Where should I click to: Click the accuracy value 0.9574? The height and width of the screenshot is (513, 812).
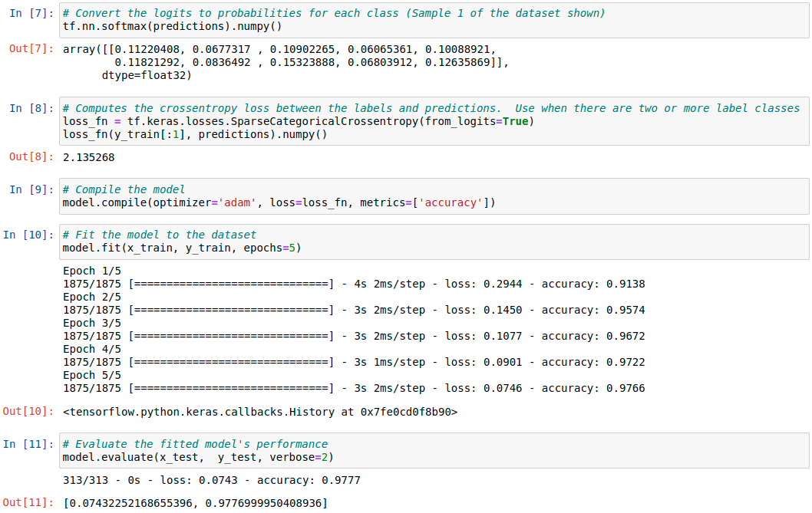coord(626,310)
